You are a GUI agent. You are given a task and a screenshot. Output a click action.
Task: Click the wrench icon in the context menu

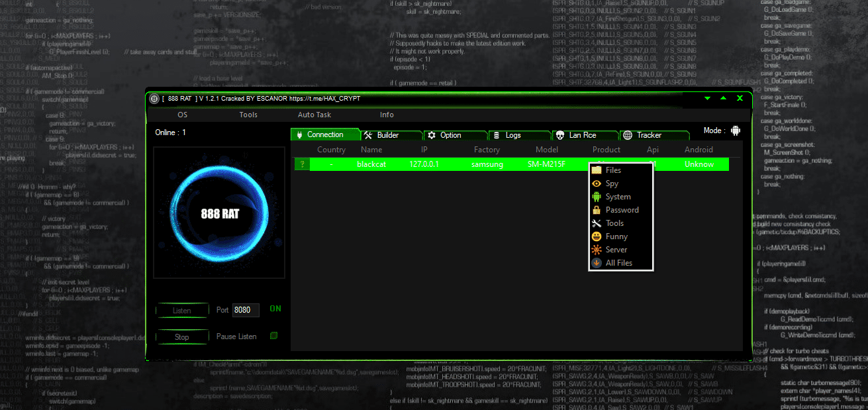click(x=597, y=223)
